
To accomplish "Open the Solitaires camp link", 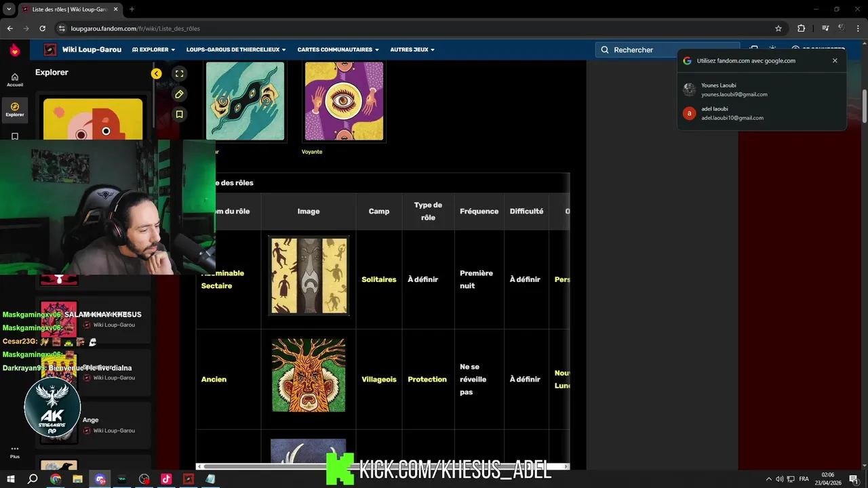I will click(x=379, y=279).
